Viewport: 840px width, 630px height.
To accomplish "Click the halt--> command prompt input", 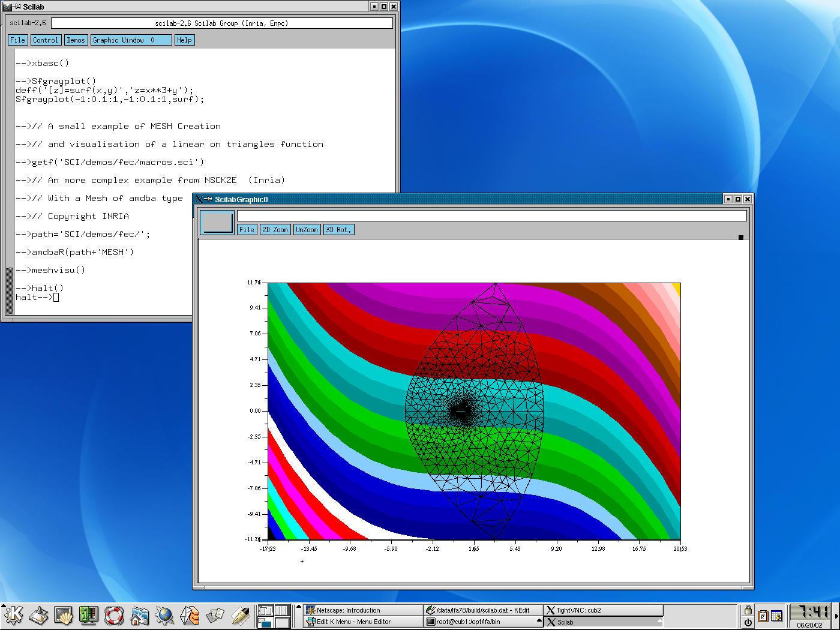I will click(x=37, y=297).
